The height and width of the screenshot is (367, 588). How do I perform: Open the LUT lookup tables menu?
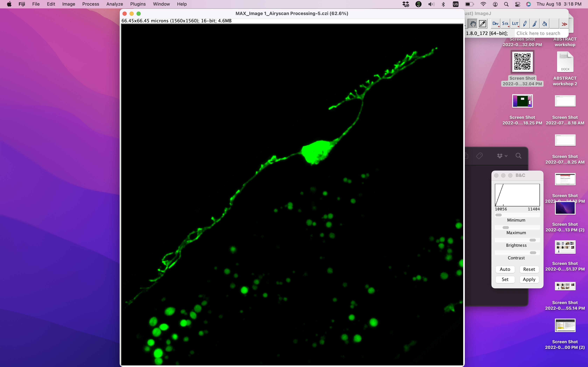[515, 24]
